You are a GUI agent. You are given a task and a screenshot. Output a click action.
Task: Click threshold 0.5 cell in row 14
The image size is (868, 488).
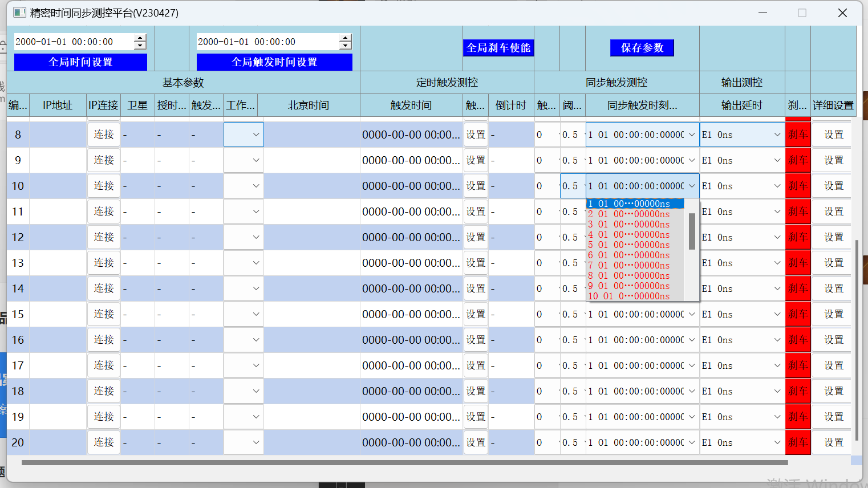(x=573, y=288)
